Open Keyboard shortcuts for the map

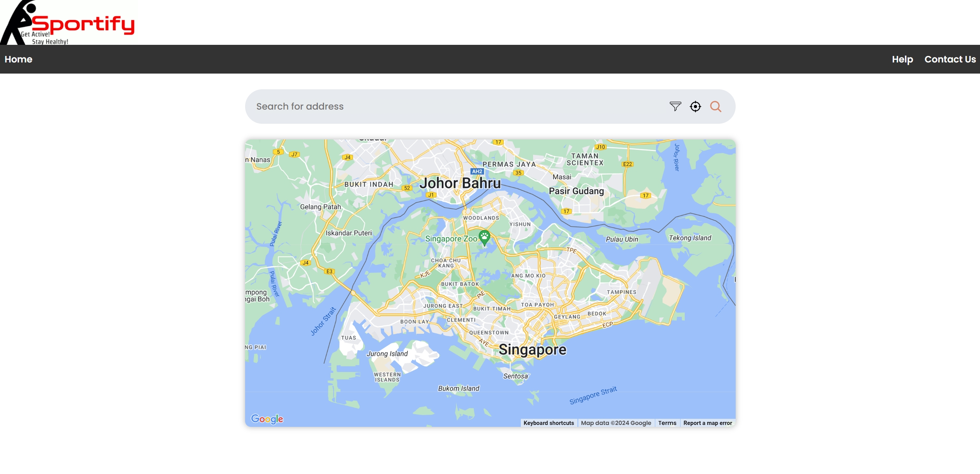549,423
